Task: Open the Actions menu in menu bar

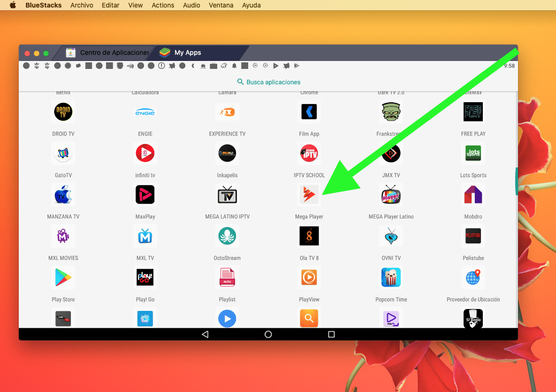Action: click(163, 5)
